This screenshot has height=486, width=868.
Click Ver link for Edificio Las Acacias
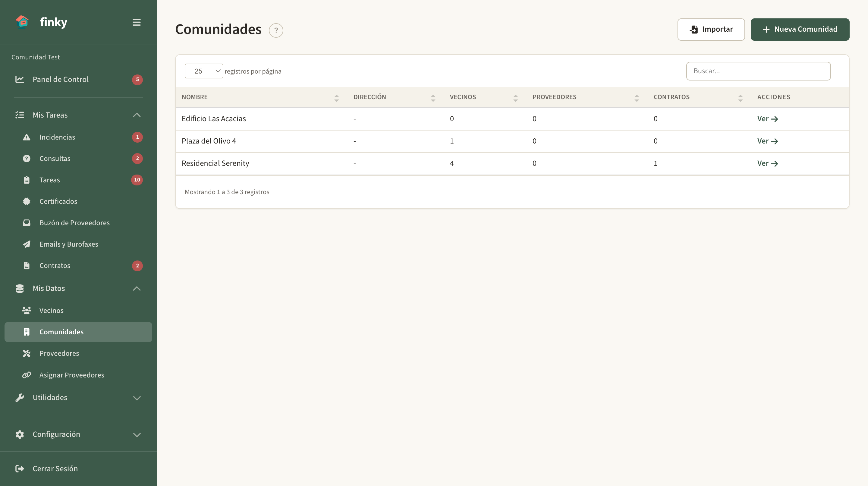click(x=767, y=118)
